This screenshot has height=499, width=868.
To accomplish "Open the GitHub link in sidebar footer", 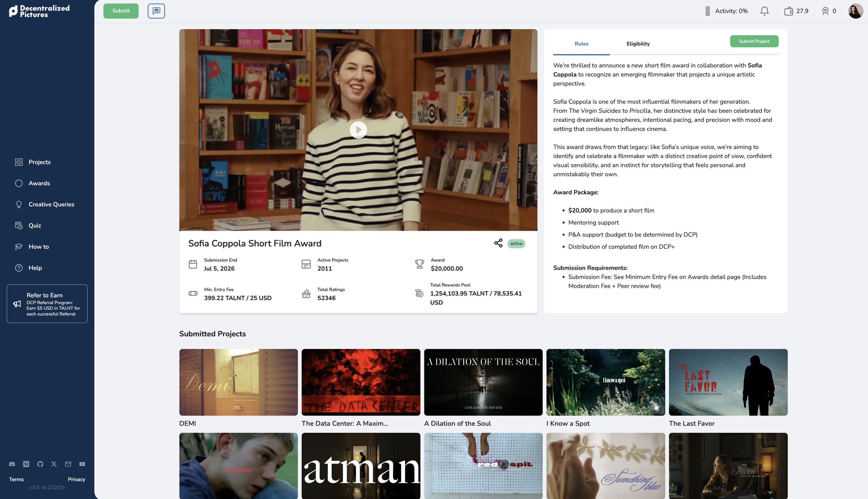I will [40, 464].
